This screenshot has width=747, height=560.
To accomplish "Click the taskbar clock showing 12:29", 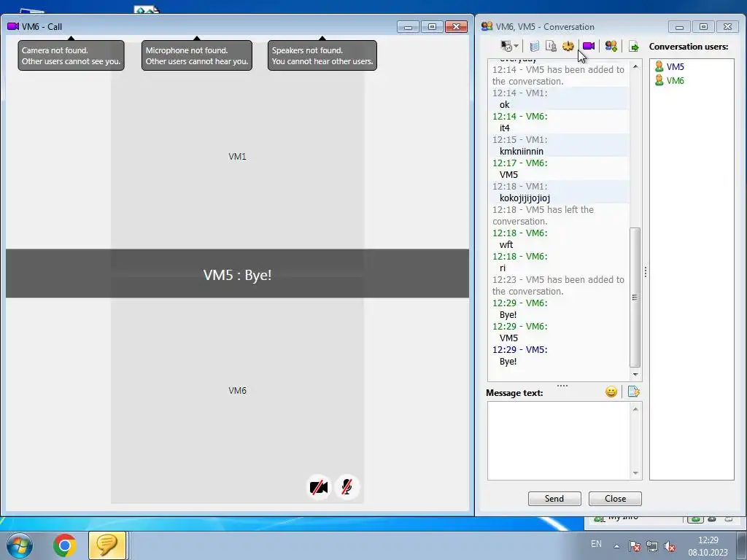I will pos(708,546).
